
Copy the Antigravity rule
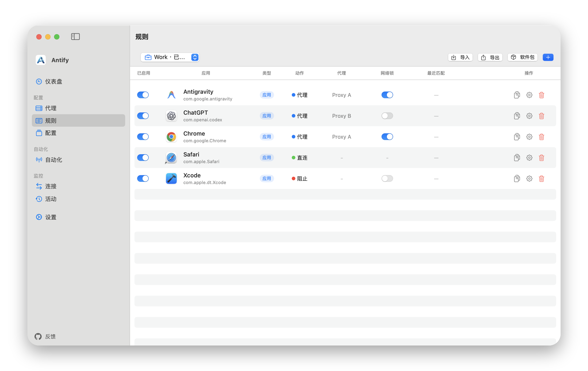click(x=517, y=95)
